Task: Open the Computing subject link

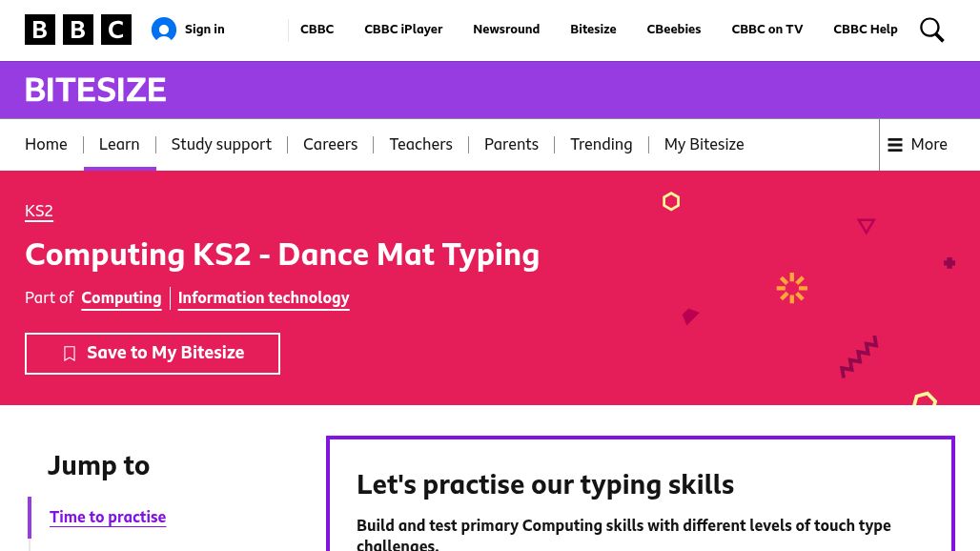Action: (121, 298)
